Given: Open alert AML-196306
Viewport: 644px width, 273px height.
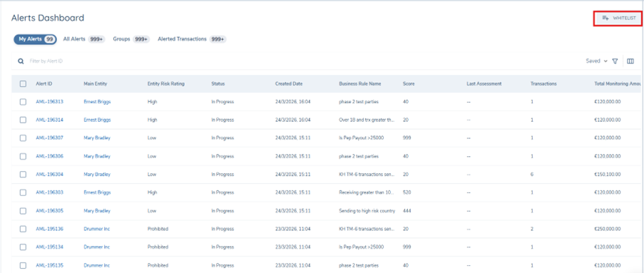Looking at the screenshot, I should click(50, 156).
